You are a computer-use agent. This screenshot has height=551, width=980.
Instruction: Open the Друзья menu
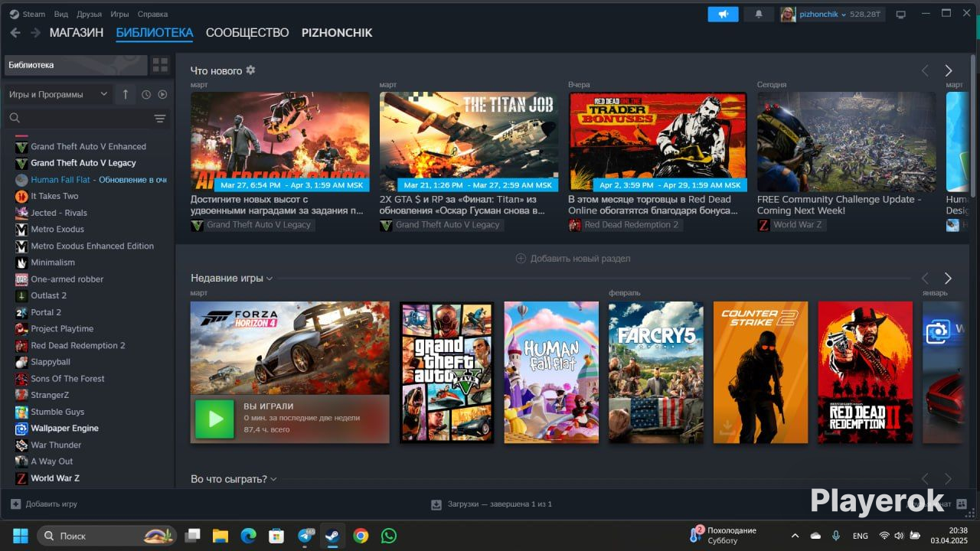click(x=90, y=14)
